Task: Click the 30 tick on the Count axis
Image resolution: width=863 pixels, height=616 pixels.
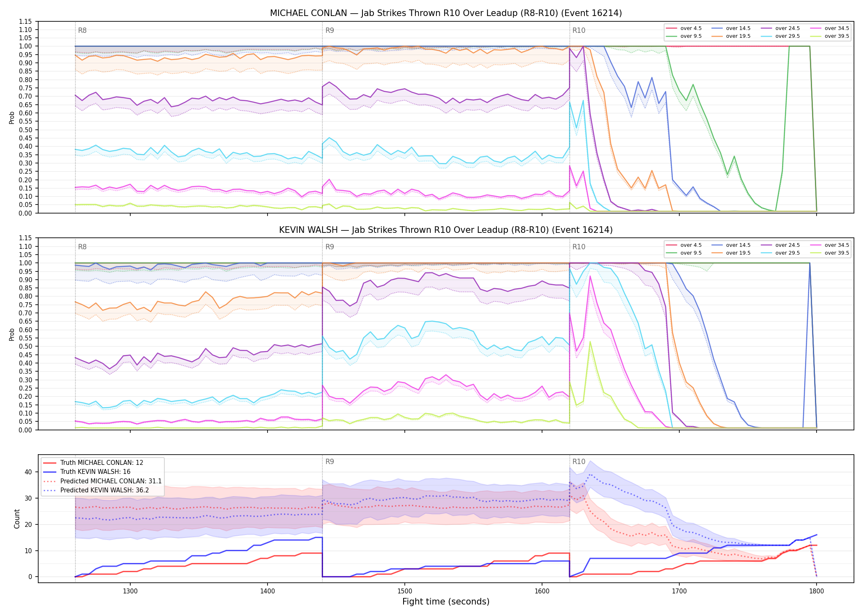Action: point(28,498)
